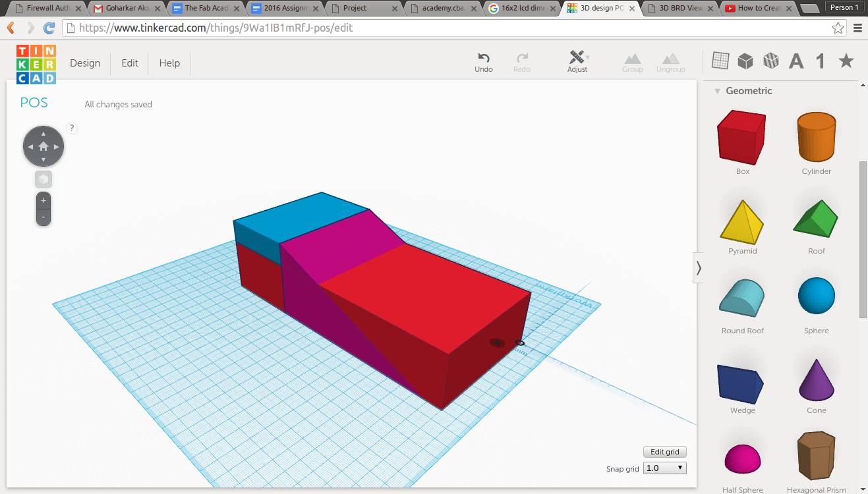This screenshot has width=868, height=494.
Task: Pick the pink Half Sphere shape
Action: (x=742, y=458)
